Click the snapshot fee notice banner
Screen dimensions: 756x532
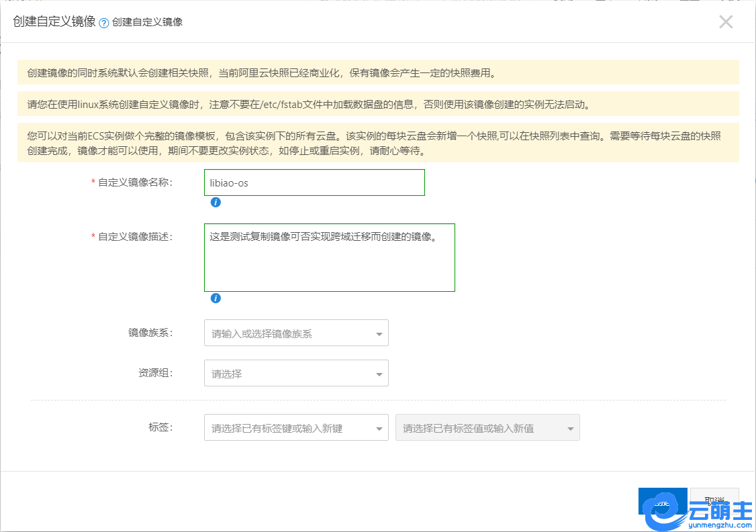[x=378, y=72]
